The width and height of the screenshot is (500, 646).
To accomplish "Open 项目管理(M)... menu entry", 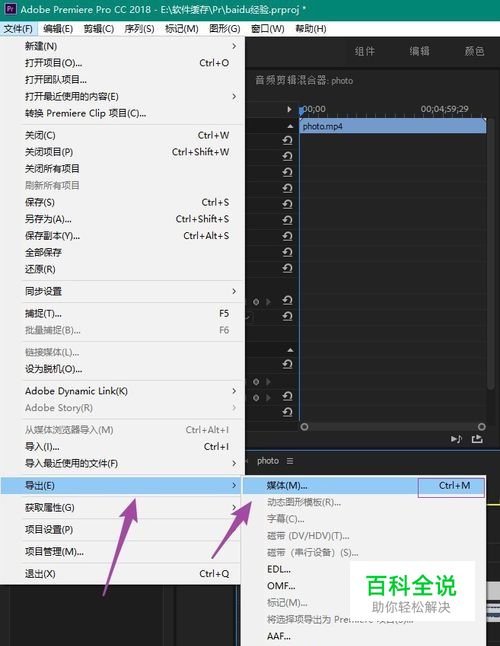I will point(122,552).
